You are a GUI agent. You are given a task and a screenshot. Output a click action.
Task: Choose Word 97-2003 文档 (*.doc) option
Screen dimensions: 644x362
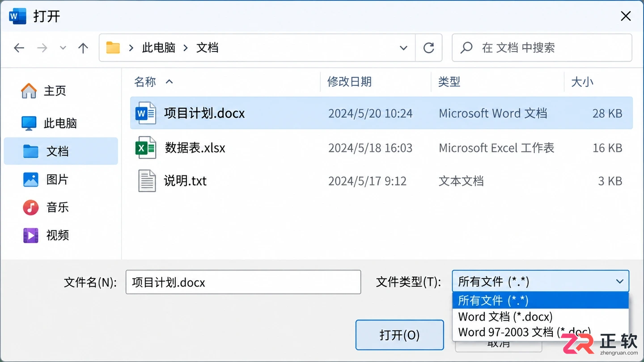pos(540,332)
